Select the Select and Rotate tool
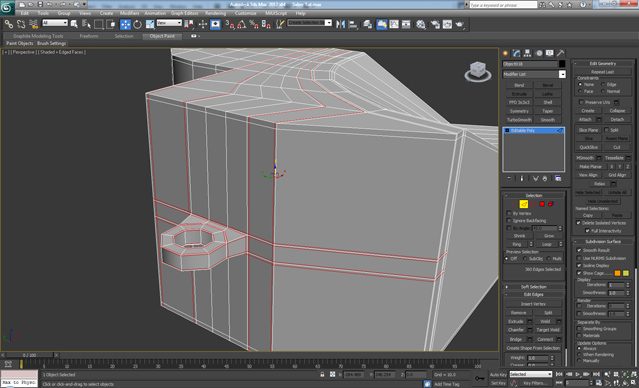Image resolution: width=639 pixels, height=388 pixels. (x=138, y=24)
